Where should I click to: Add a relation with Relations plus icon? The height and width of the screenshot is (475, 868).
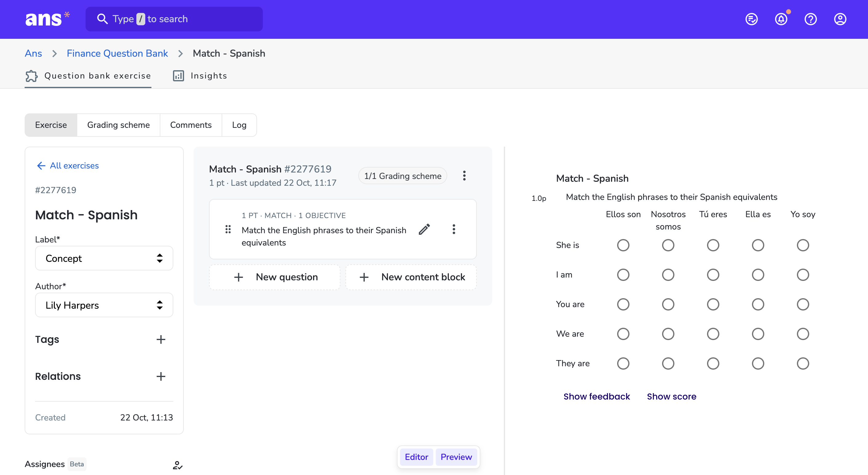tap(161, 376)
